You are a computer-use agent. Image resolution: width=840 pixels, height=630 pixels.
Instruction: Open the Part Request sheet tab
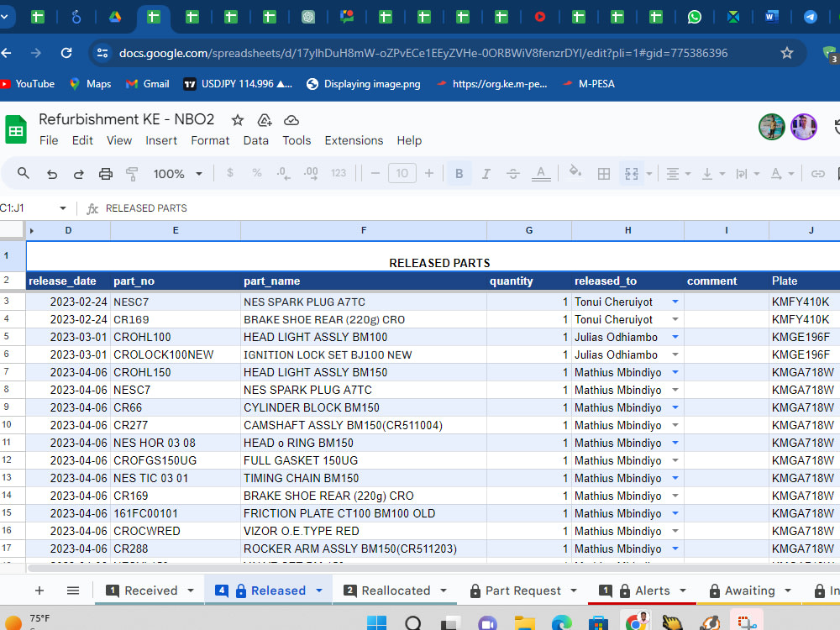click(522, 591)
